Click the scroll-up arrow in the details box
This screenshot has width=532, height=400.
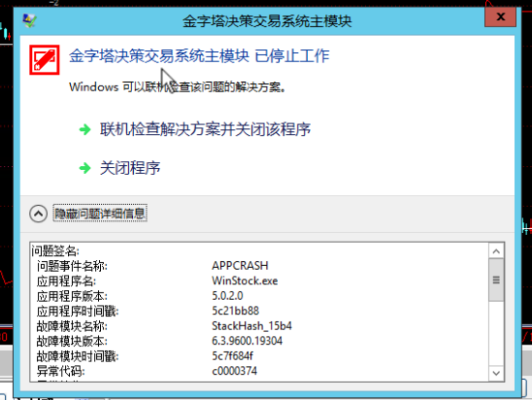[496, 251]
